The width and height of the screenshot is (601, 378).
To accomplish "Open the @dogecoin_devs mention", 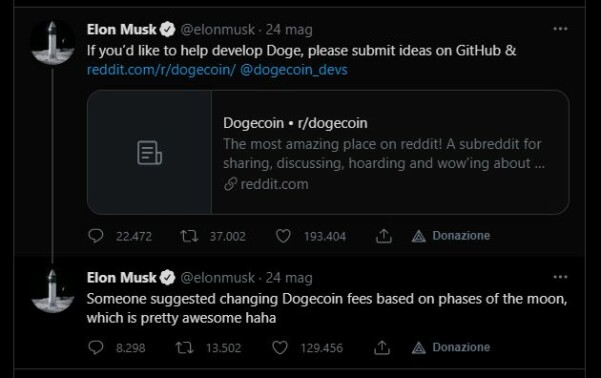I will coord(294,70).
